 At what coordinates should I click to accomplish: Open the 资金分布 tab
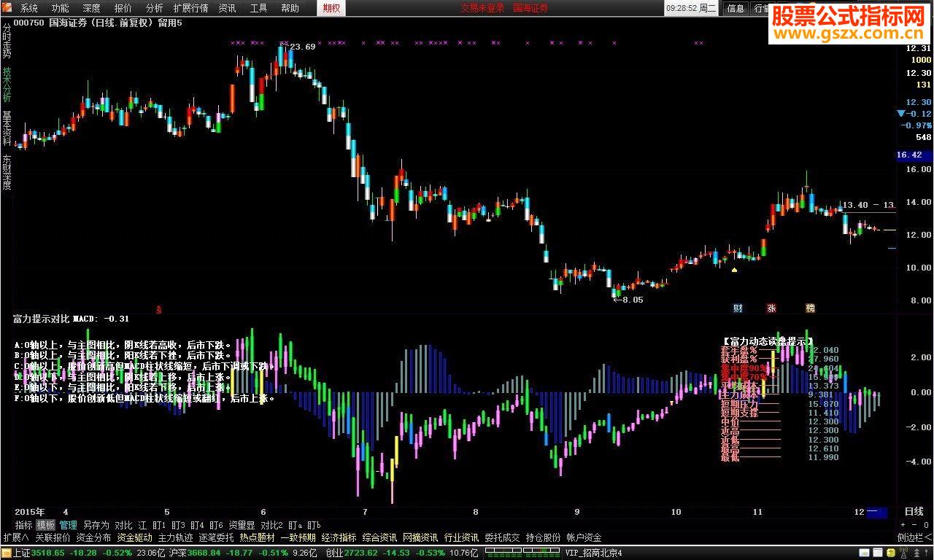[93, 538]
